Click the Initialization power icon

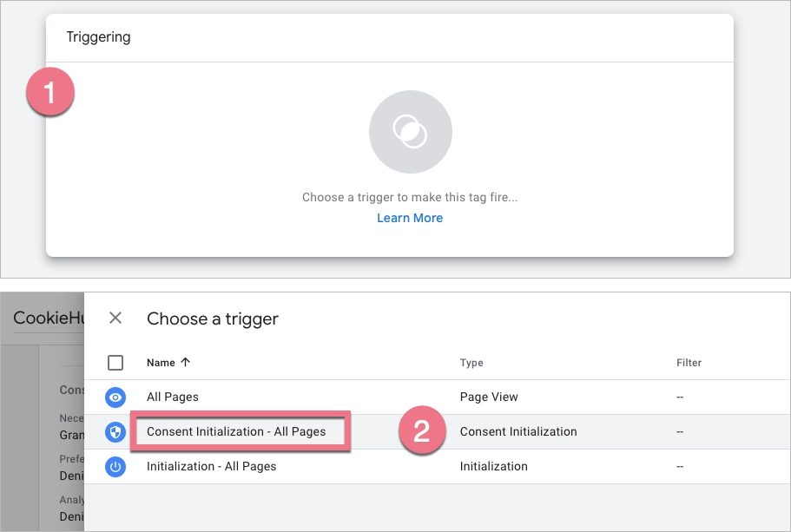[x=115, y=467]
